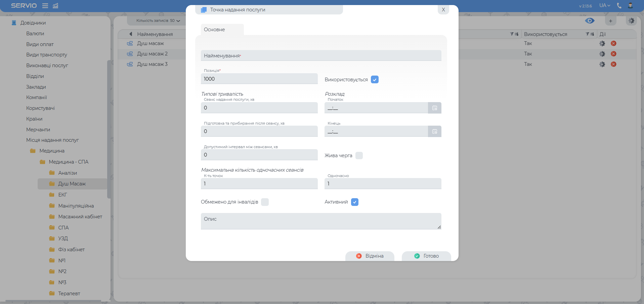Open the hamburger menu next to SERVIO logo
The height and width of the screenshot is (304, 644).
click(45, 6)
